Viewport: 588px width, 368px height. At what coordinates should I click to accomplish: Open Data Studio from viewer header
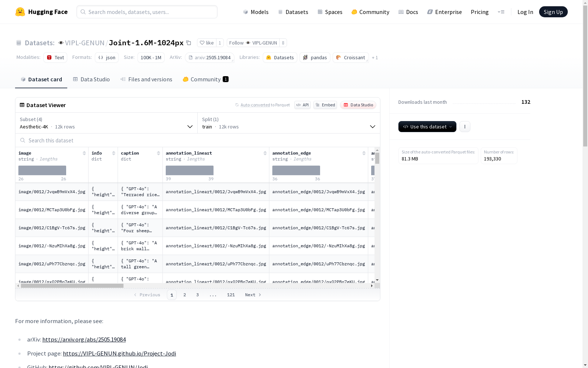pos(358,105)
